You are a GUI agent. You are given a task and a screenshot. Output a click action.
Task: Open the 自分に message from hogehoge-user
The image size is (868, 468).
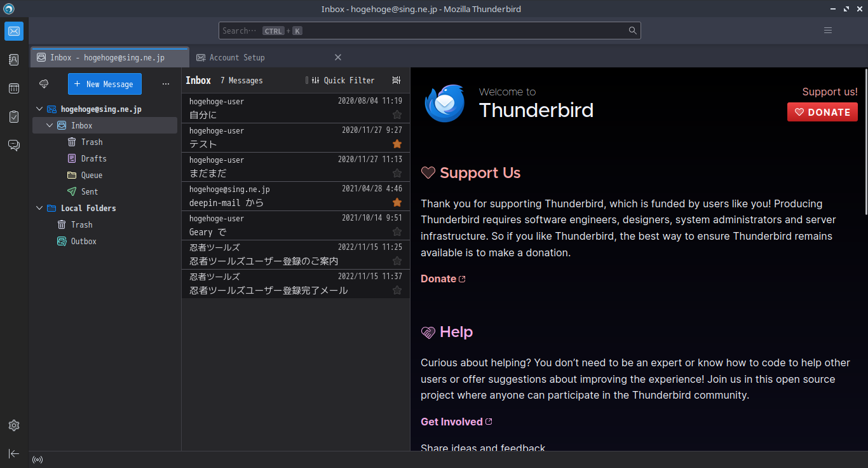point(295,109)
